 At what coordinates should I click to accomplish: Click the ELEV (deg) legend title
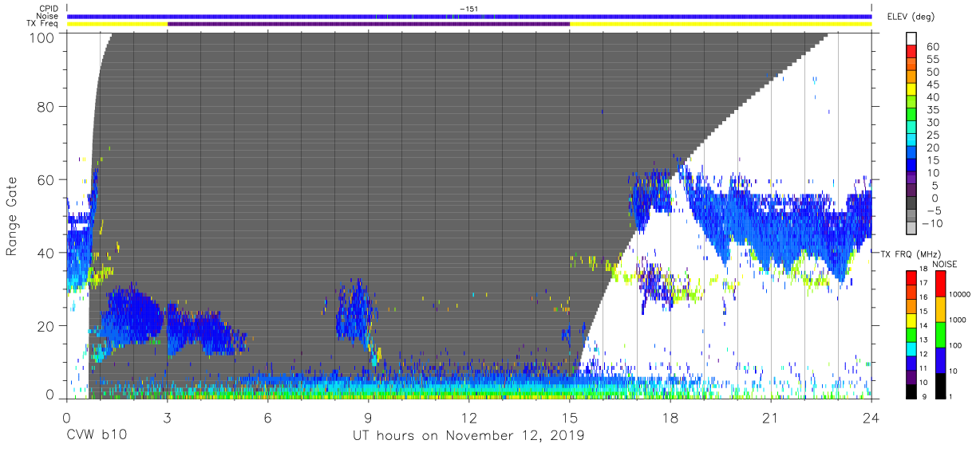[x=911, y=17]
